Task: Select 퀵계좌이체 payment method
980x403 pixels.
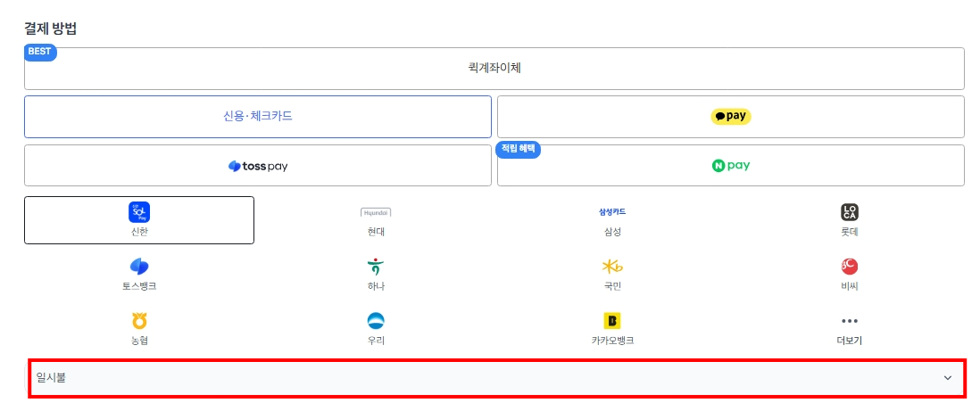Action: tap(494, 69)
